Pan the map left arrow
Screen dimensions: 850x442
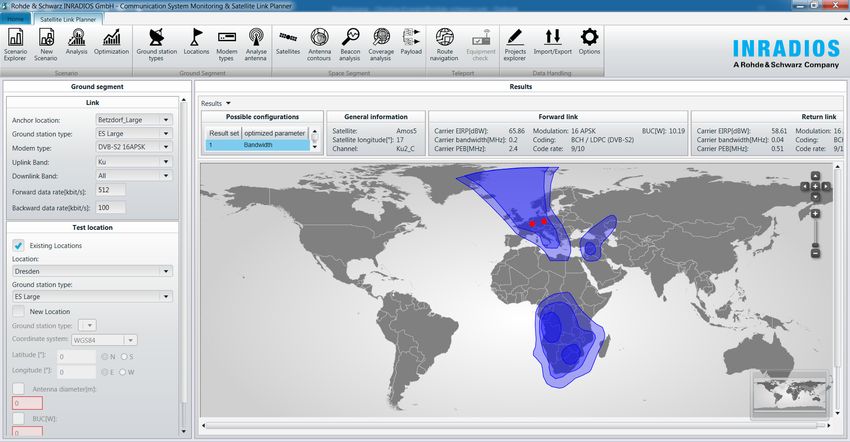coord(805,187)
